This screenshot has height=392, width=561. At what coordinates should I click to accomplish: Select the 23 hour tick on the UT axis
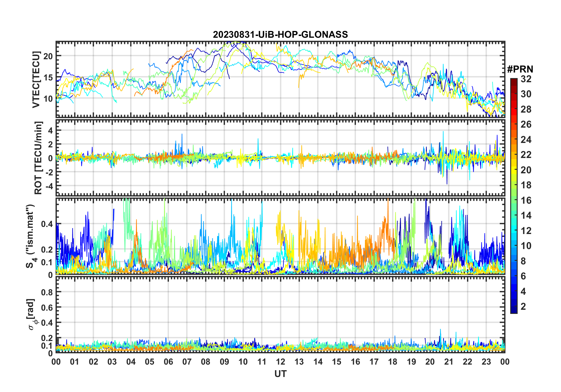tap(486, 362)
